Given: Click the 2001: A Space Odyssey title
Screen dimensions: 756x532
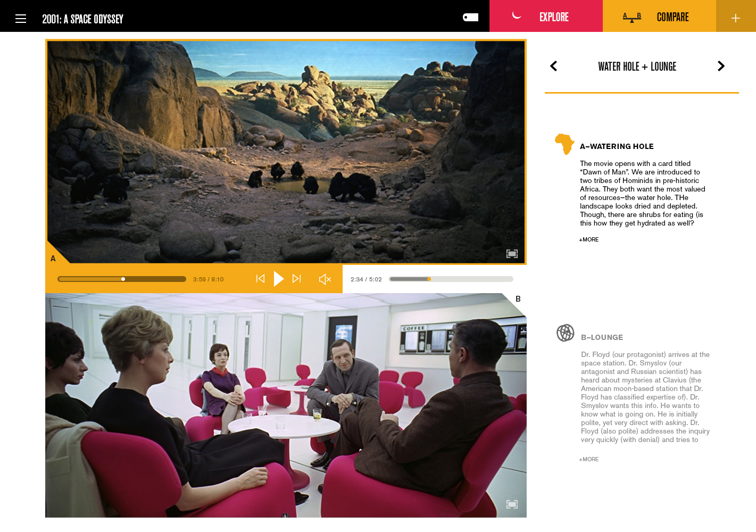Looking at the screenshot, I should point(82,19).
